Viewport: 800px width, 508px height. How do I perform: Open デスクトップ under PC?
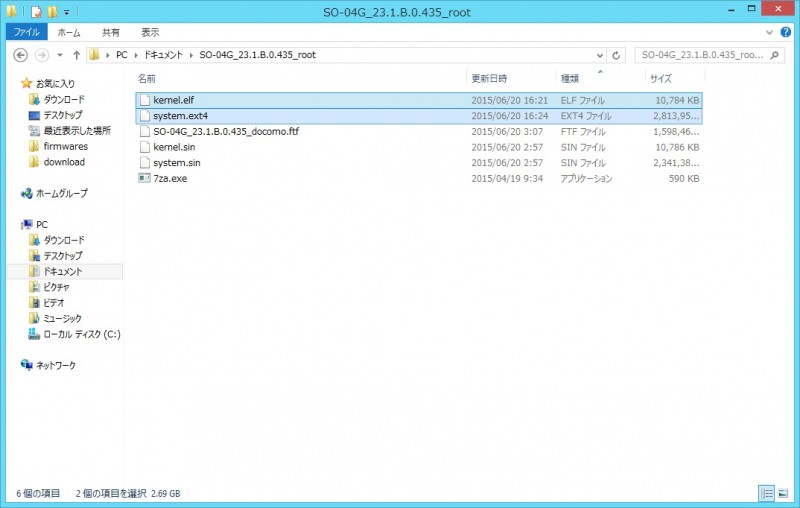click(62, 256)
